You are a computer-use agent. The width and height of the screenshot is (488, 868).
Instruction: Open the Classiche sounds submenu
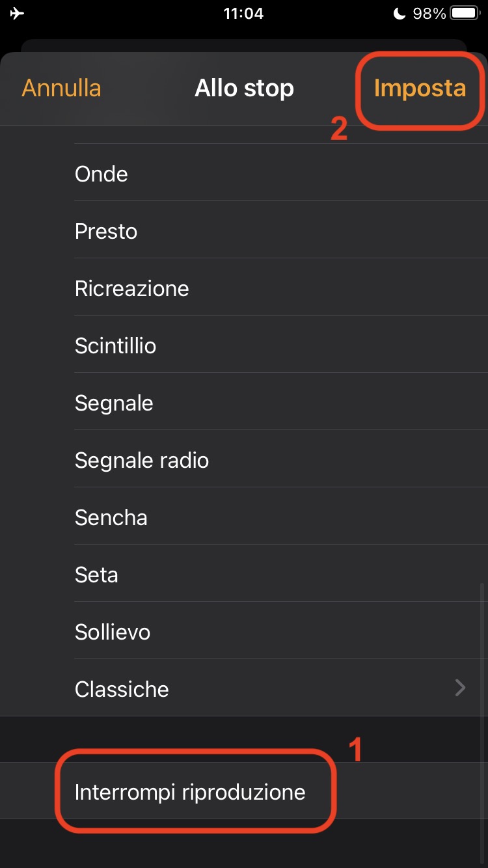click(x=122, y=689)
